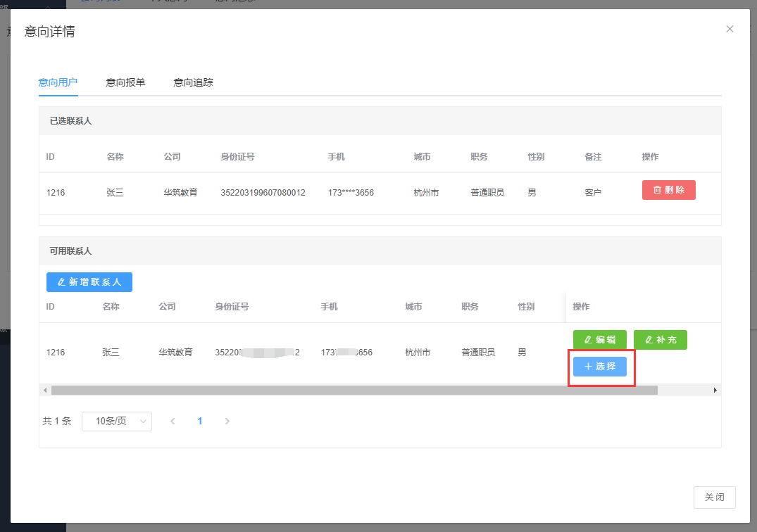This screenshot has height=532, width=757.
Task: Click the table's scroll left arrow
Action: (x=45, y=390)
